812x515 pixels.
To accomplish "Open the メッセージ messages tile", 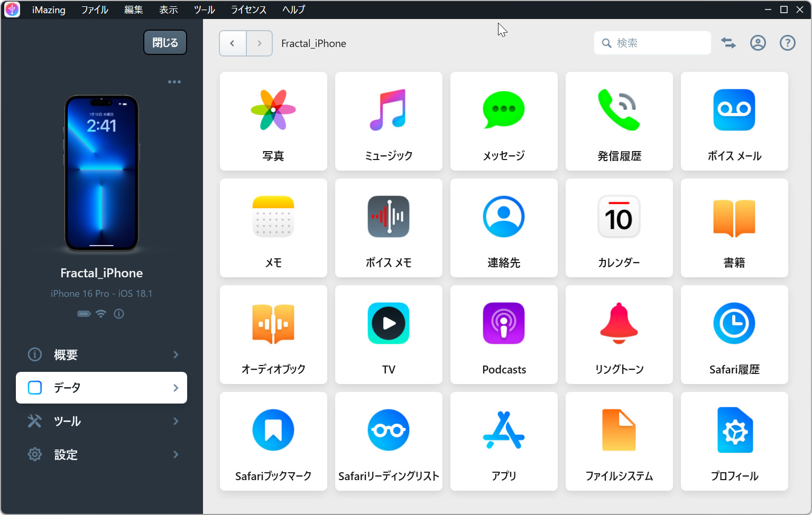I will (504, 121).
